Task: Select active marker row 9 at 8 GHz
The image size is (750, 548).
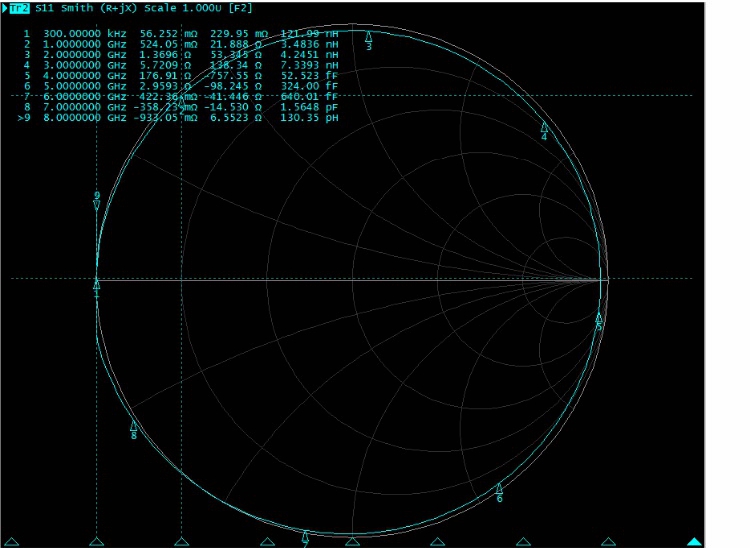Action: tap(180, 118)
